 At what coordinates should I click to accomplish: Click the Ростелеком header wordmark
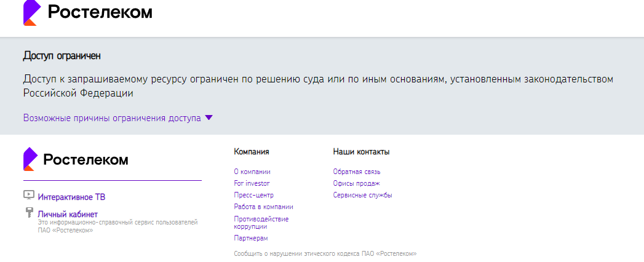click(x=100, y=13)
